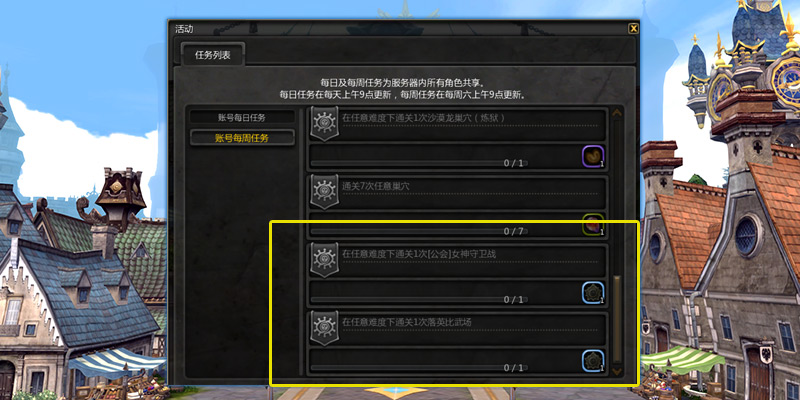The image size is (800, 400).
Task: Click the scroll up arrow of quest list
Action: (x=617, y=113)
